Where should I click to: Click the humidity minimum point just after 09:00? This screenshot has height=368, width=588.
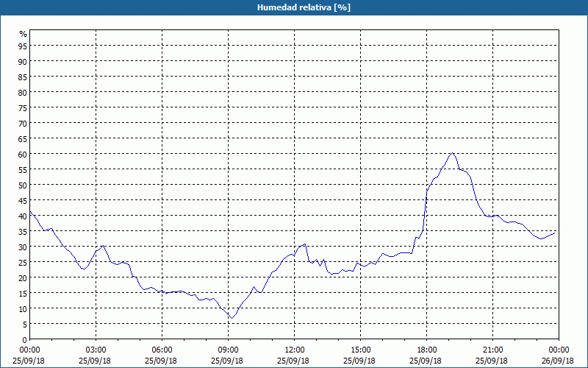[232, 319]
